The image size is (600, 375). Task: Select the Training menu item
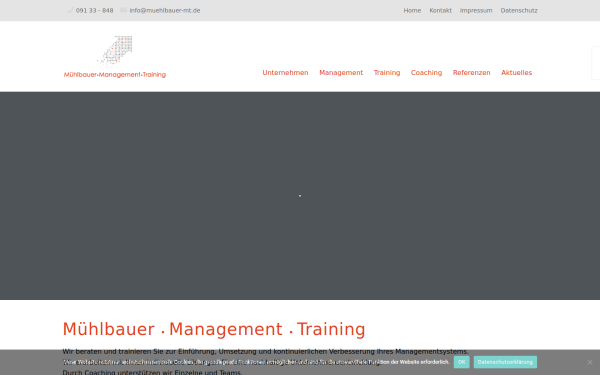point(387,73)
